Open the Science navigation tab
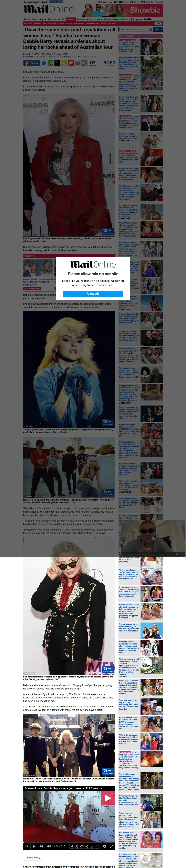The image size is (186, 868). 98,19
